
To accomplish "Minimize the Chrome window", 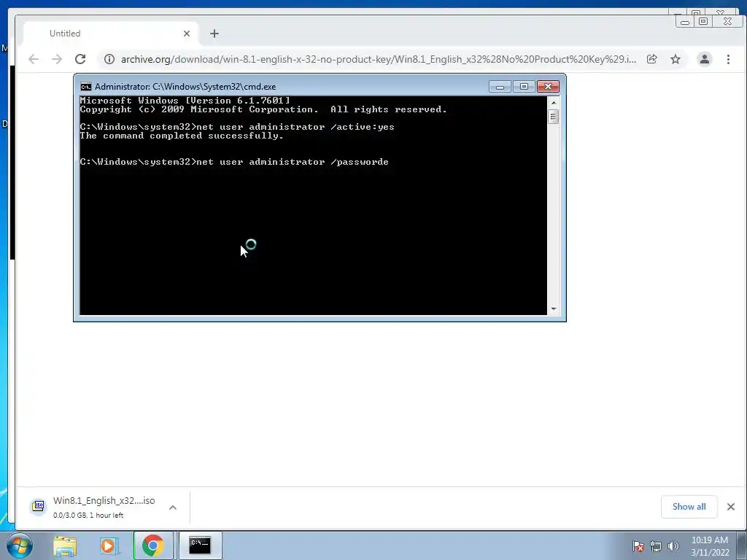I will (x=685, y=21).
